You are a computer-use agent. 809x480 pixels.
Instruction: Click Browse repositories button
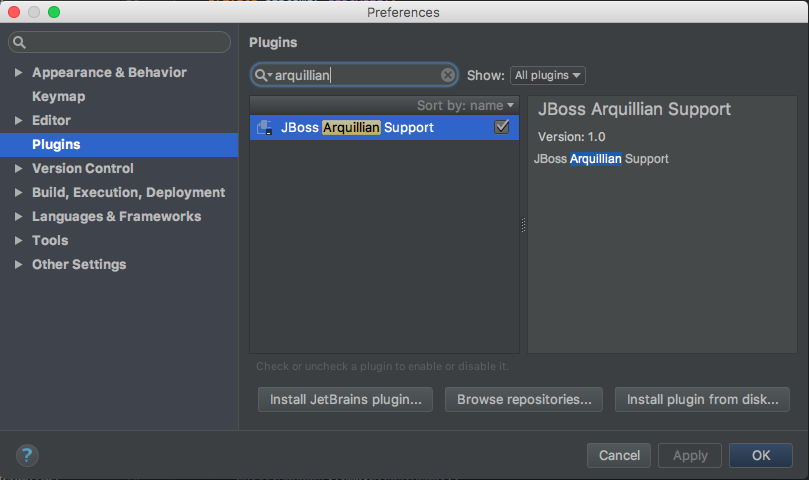coord(524,399)
